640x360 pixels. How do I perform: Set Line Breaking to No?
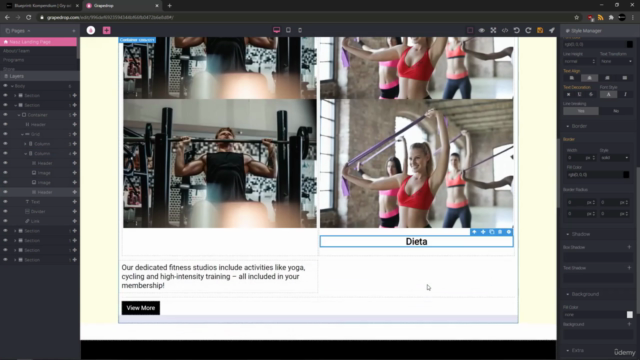coord(616,111)
